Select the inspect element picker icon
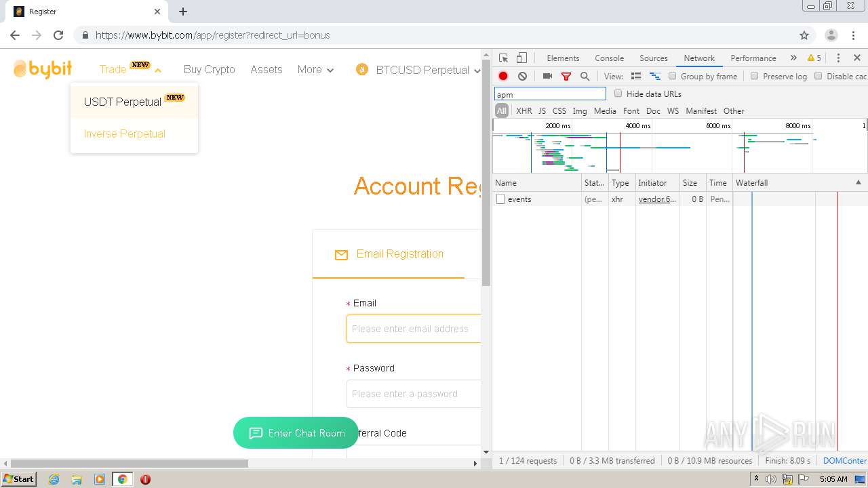Viewport: 868px width, 488px height. 503,58
